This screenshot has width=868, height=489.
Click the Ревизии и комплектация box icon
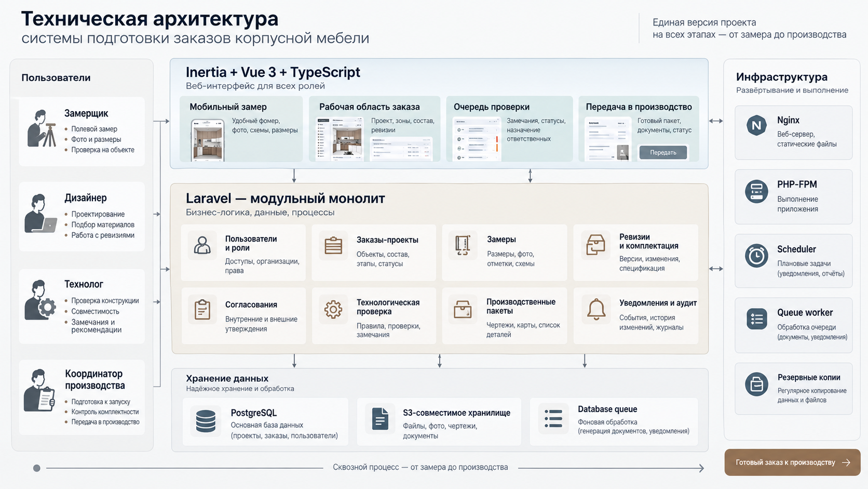595,244
